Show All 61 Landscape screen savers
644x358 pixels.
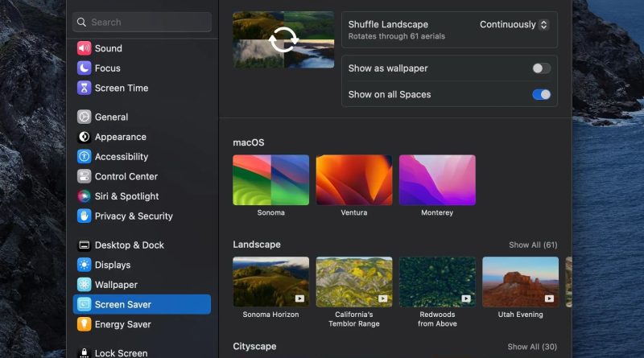click(x=533, y=245)
